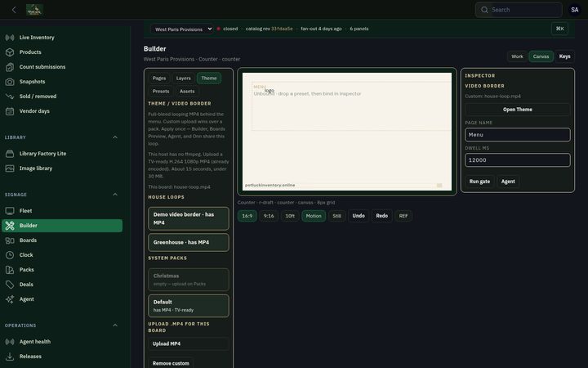
Task: Click the Page Name input field
Action: point(518,135)
